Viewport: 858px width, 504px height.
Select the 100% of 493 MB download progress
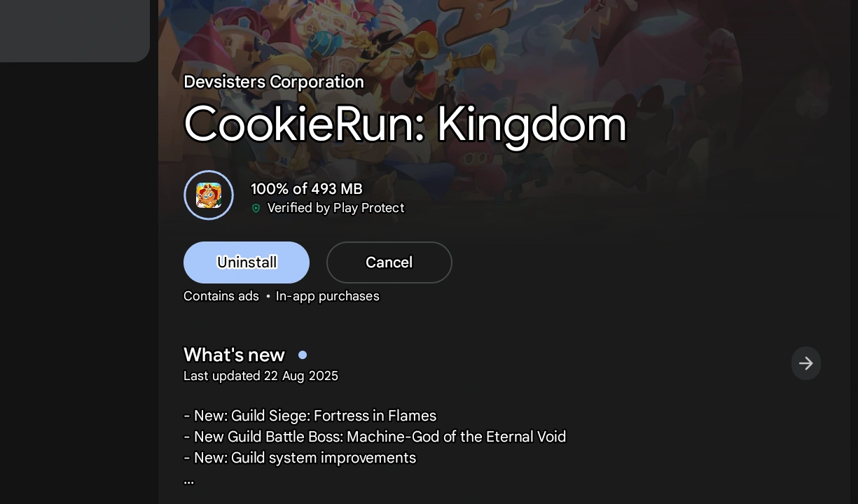coord(306,189)
